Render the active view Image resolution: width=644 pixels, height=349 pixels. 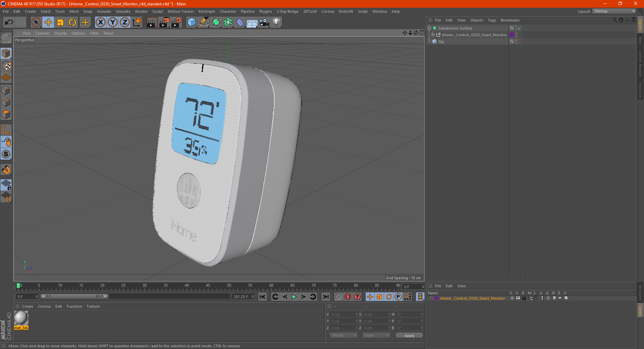point(152,22)
